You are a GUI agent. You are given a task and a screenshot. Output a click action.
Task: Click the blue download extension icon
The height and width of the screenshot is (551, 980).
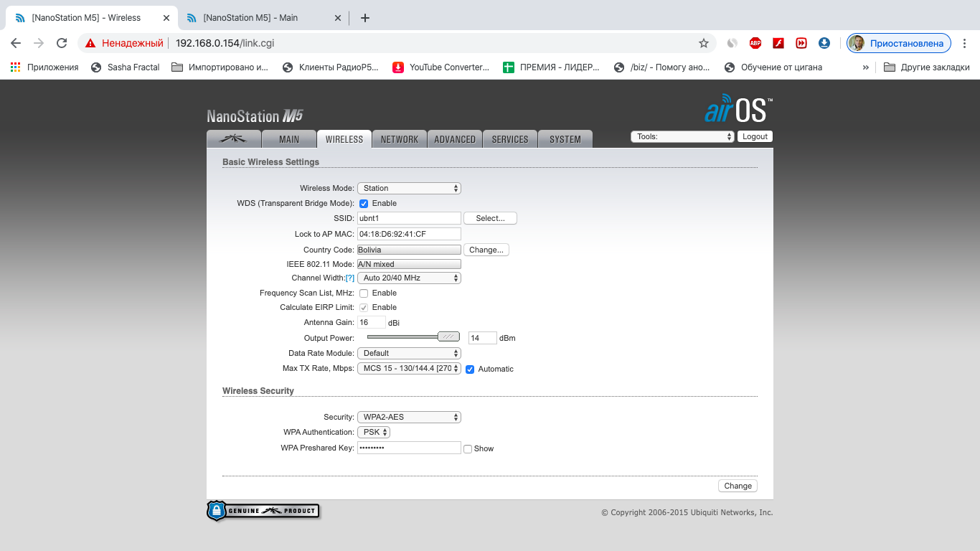824,43
